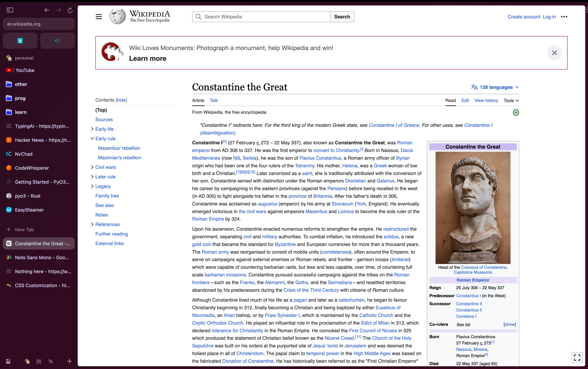Viewport: 588px width, 369px height.
Task: Expand the Early life contents section
Action: [x=92, y=129]
